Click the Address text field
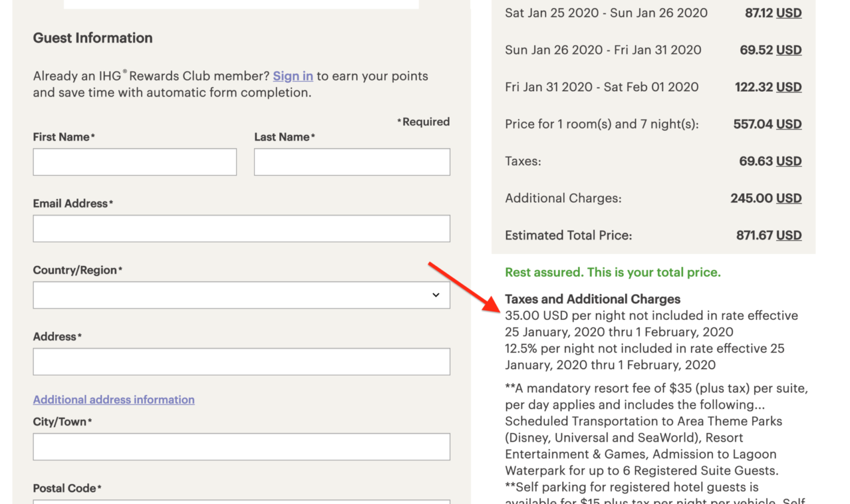The height and width of the screenshot is (504, 850). 241,362
